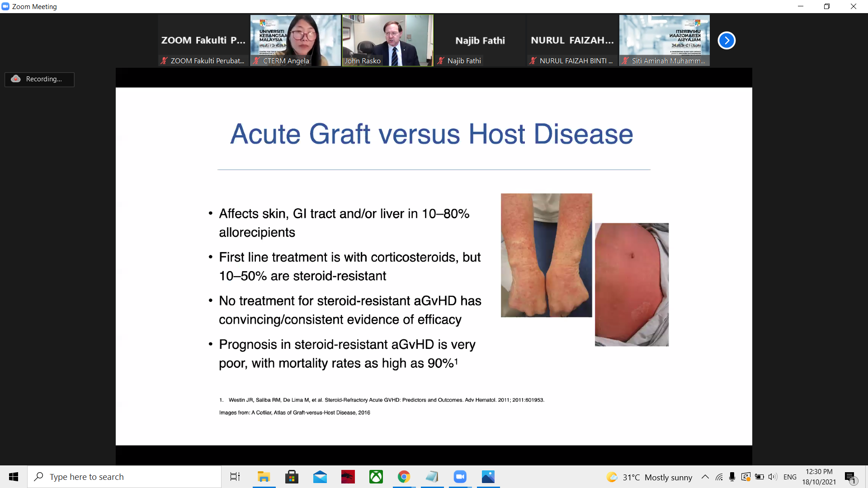
Task: Open Mail app from taskbar
Action: (x=320, y=477)
